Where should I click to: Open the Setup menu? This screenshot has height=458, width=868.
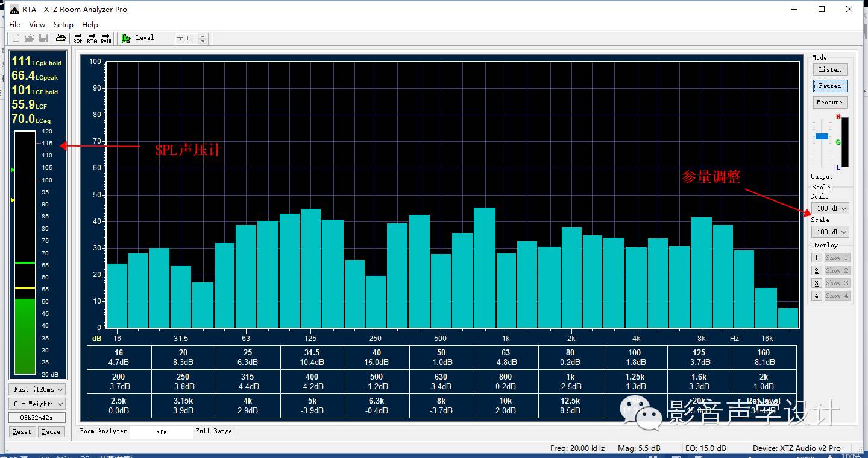coord(63,25)
